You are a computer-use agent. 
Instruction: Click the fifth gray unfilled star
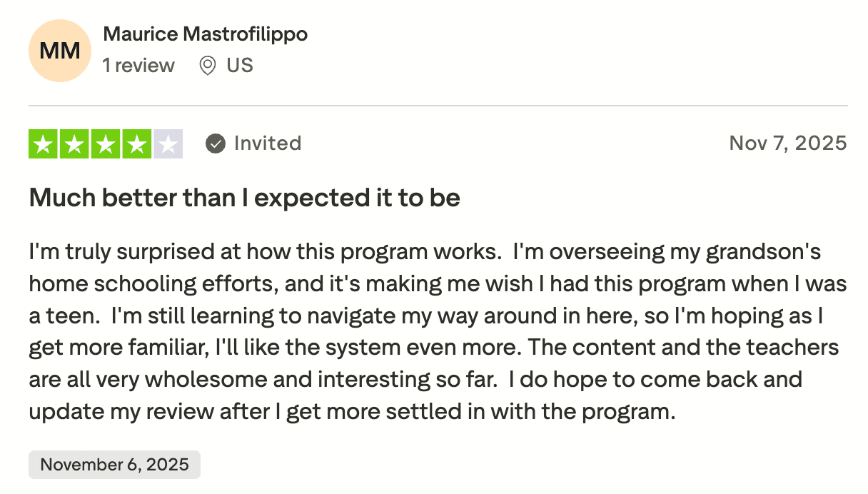[168, 143]
